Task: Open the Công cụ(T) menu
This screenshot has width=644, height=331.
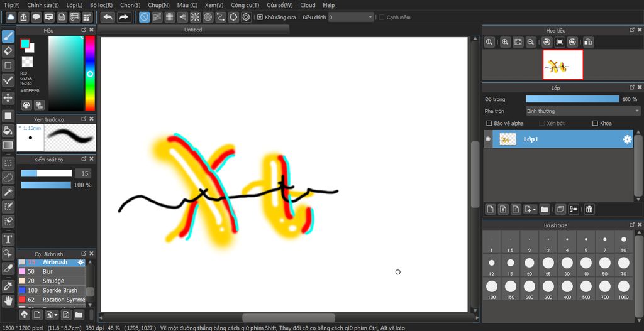Action: [245, 5]
